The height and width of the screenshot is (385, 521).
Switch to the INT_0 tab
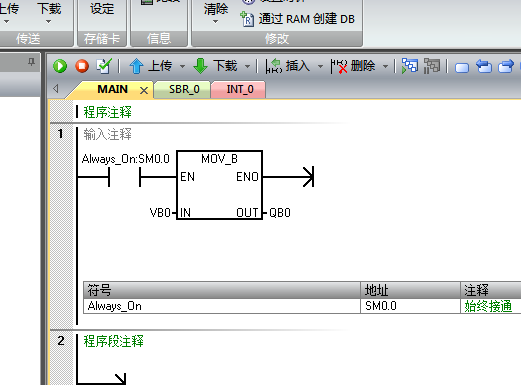pyautogui.click(x=240, y=89)
